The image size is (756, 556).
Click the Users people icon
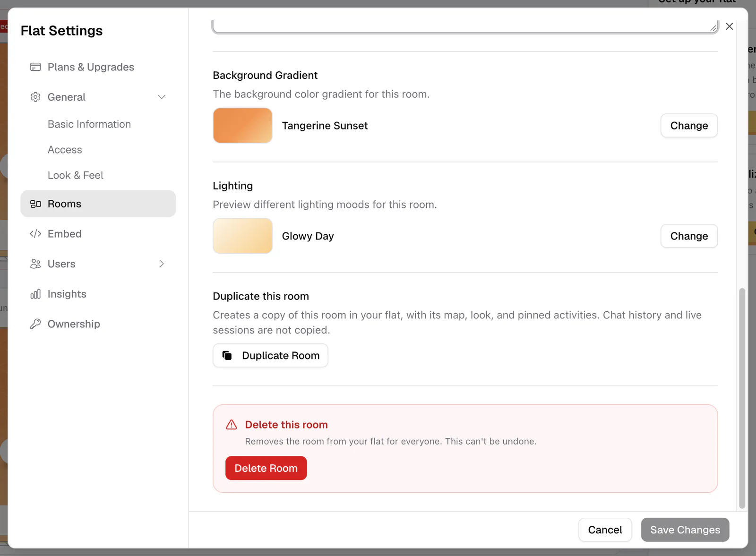(35, 264)
